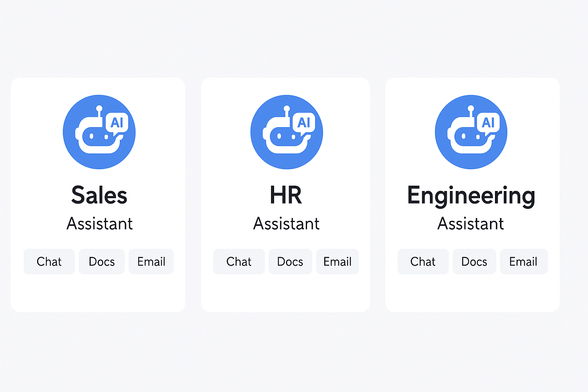
Task: Click the 'Assistant' subtitle below HR
Action: coord(286,224)
